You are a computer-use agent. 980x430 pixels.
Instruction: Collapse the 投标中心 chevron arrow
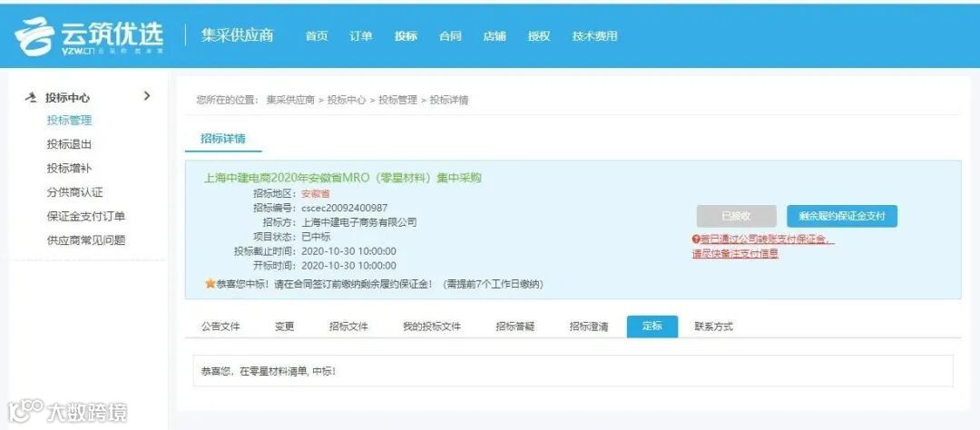coord(148,95)
